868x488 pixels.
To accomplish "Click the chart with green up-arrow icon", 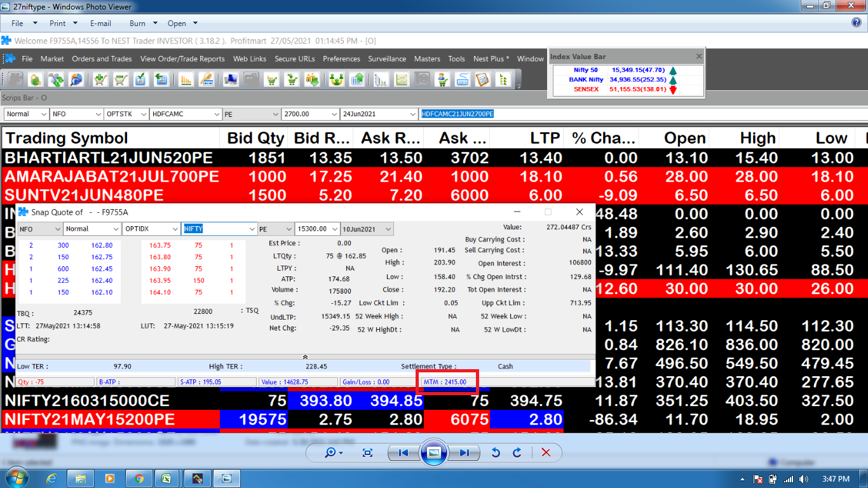I will (x=357, y=79).
